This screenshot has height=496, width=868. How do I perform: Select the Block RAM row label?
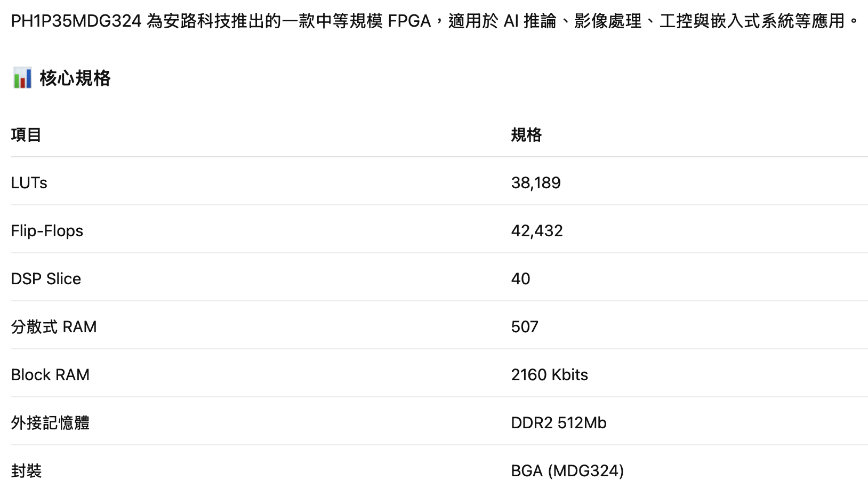pyautogui.click(x=50, y=375)
